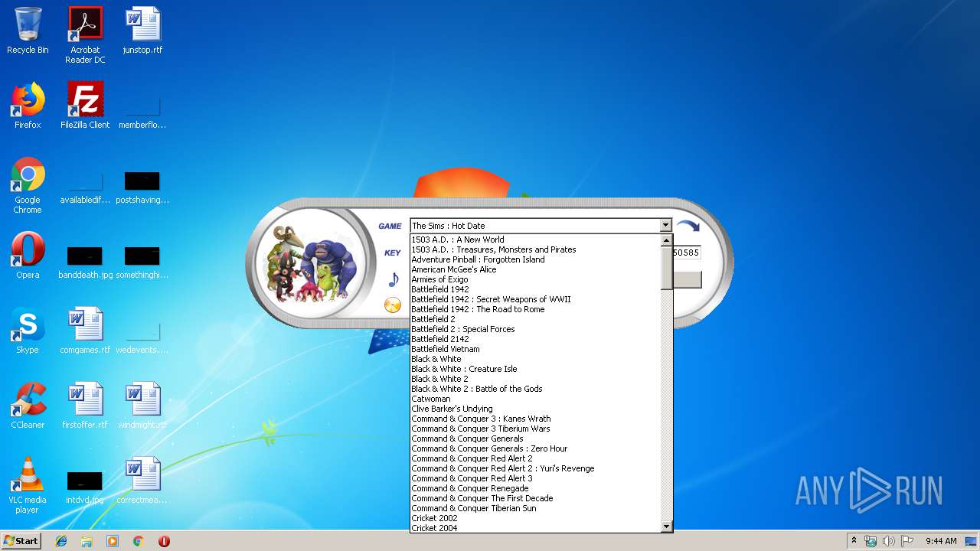The width and height of the screenshot is (980, 551).
Task: Select the VLC media player shortcut
Action: point(28,486)
